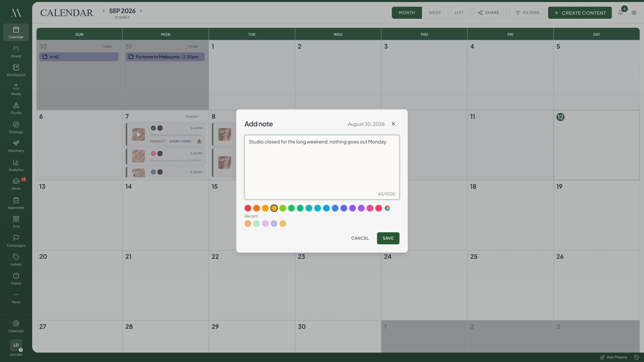Choose the recent peach swatch
The image size is (644, 362).
coord(248,224)
